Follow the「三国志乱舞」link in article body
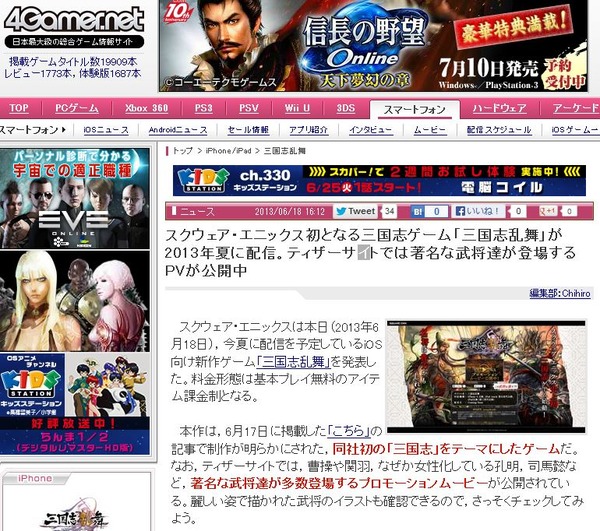 click(293, 362)
